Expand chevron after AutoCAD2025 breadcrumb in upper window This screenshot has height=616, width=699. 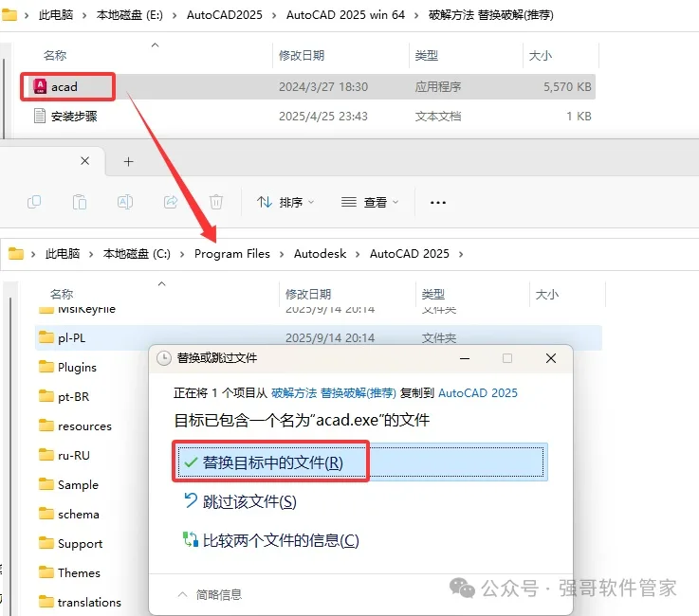[274, 15]
